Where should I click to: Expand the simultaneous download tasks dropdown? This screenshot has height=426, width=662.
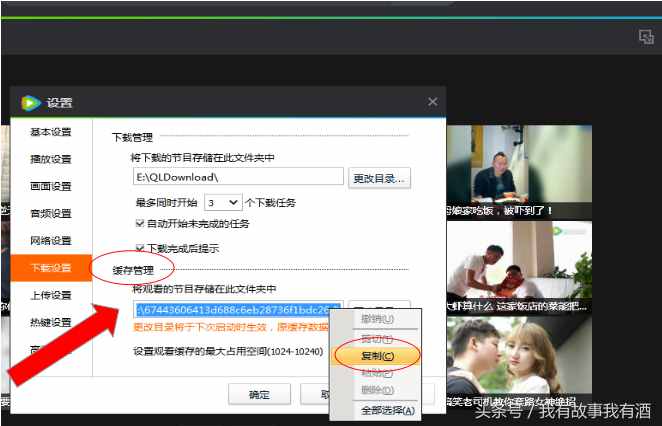(223, 203)
